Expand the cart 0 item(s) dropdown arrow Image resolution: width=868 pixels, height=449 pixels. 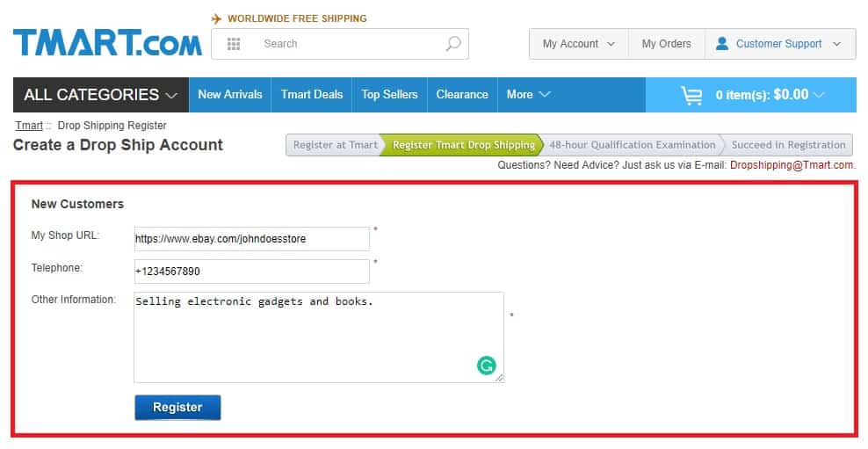[820, 95]
